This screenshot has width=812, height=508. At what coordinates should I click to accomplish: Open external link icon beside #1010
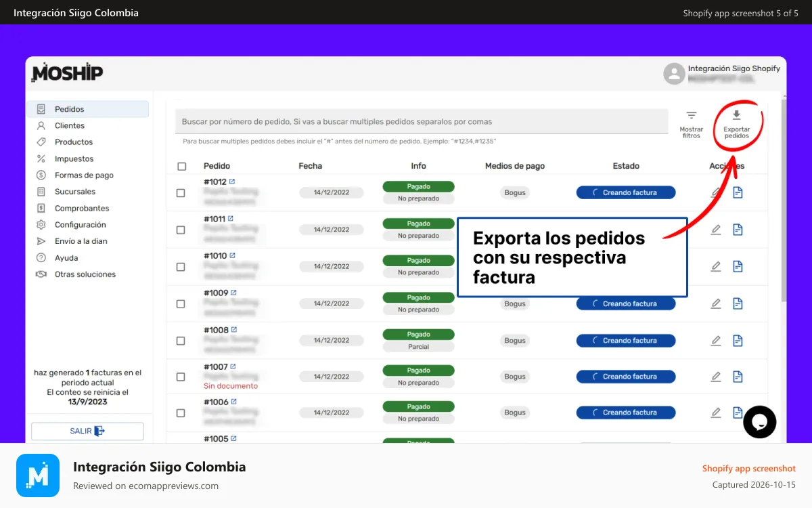(233, 255)
